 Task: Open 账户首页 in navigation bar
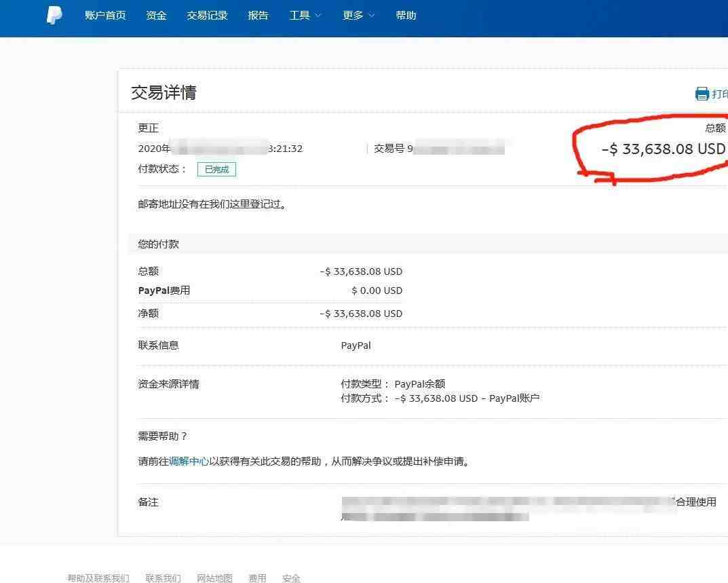pos(105,16)
